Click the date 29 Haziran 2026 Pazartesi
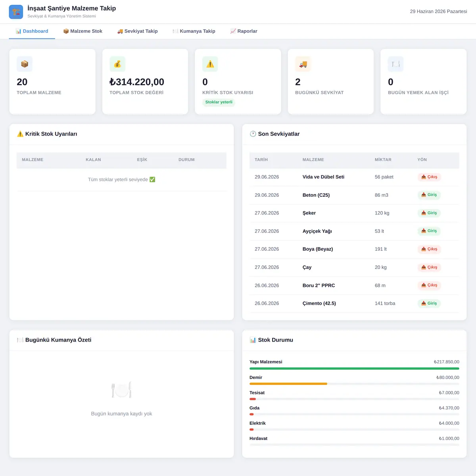Image resolution: width=476 pixels, height=476 pixels. (438, 12)
